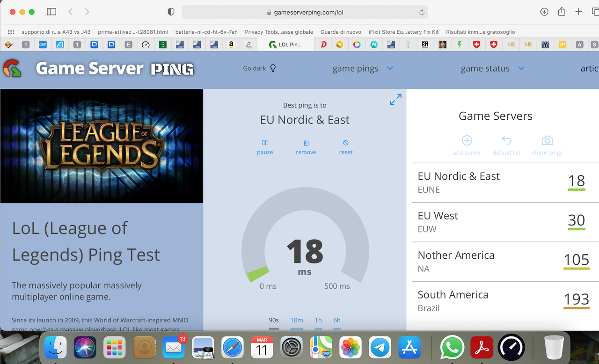Select the 90s time range tab
The height and width of the screenshot is (364, 599).
point(274,320)
